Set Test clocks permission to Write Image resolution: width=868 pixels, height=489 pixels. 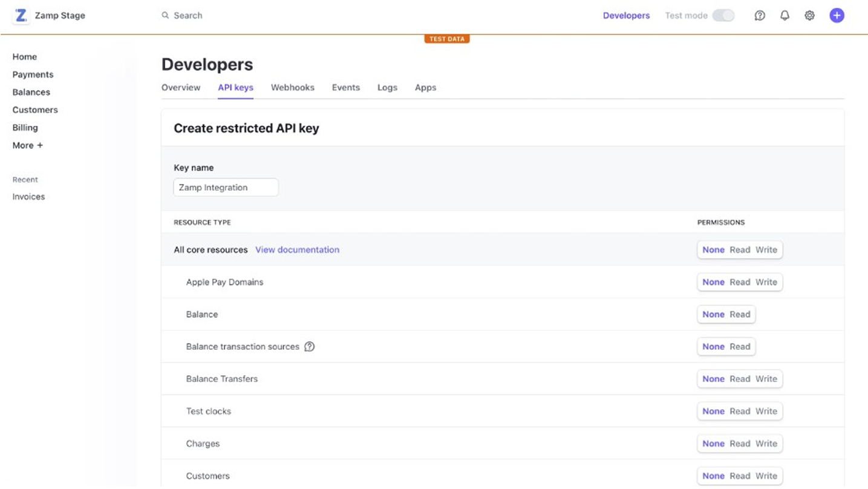click(x=766, y=412)
